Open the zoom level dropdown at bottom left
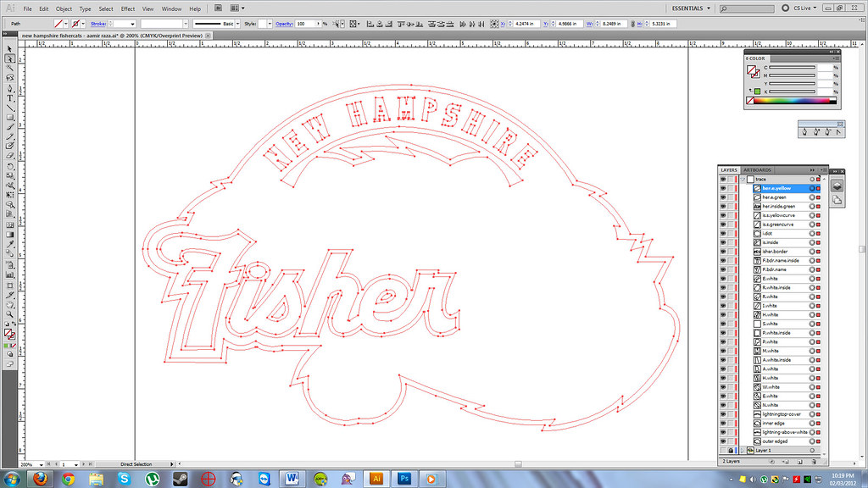 coord(41,464)
